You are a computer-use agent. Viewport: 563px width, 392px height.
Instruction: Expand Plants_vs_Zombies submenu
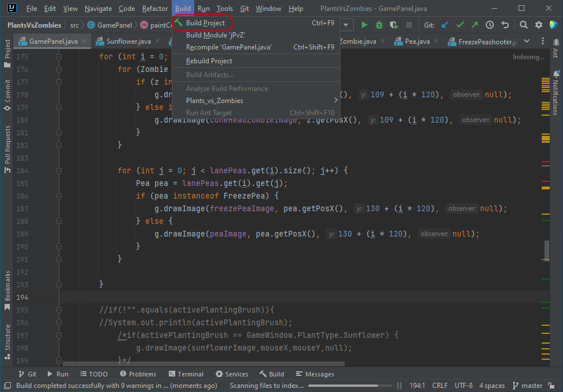pyautogui.click(x=256, y=101)
